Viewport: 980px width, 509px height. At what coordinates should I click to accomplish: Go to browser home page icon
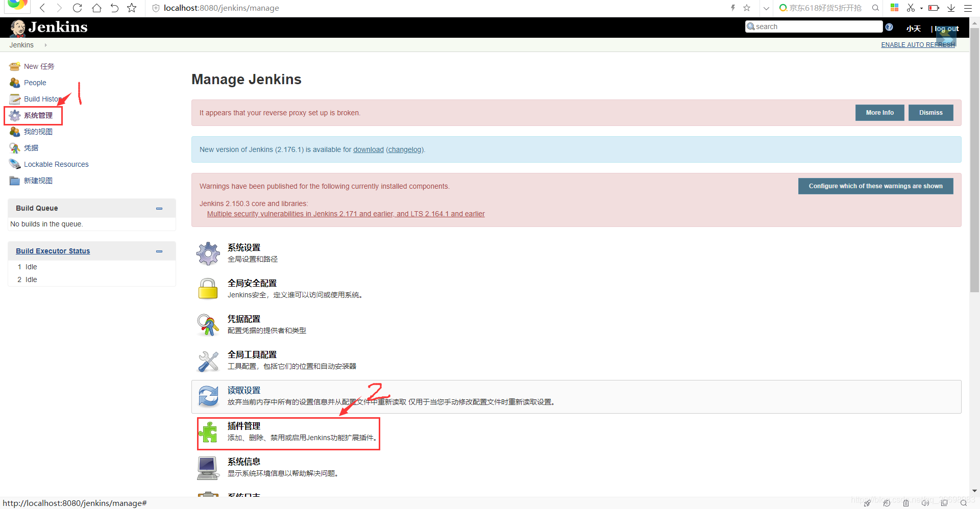(x=96, y=8)
